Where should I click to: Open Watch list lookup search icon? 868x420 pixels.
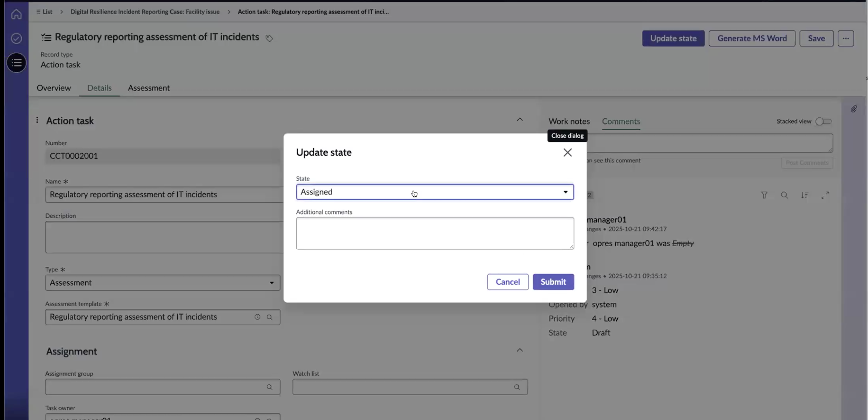[x=517, y=387]
